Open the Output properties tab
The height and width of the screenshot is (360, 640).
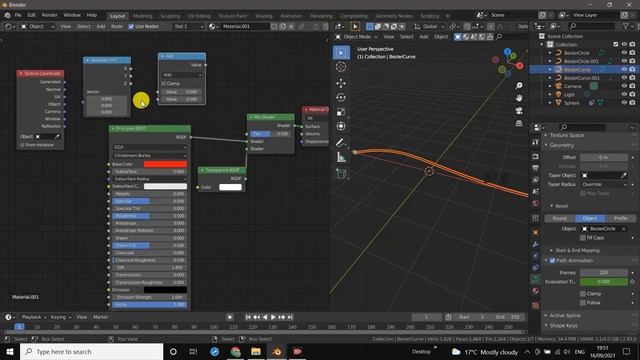pos(536,168)
